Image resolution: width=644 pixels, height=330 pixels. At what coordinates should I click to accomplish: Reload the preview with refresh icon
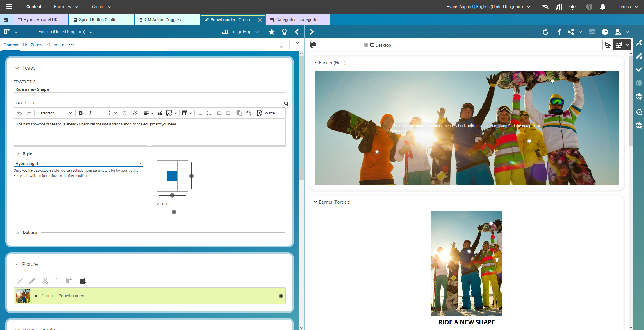(545, 32)
